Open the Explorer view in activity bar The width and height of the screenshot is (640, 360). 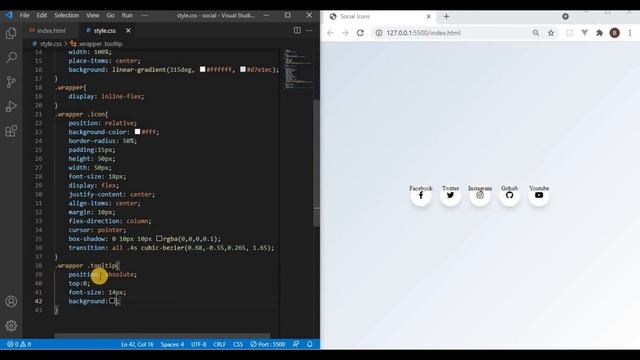click(11, 33)
